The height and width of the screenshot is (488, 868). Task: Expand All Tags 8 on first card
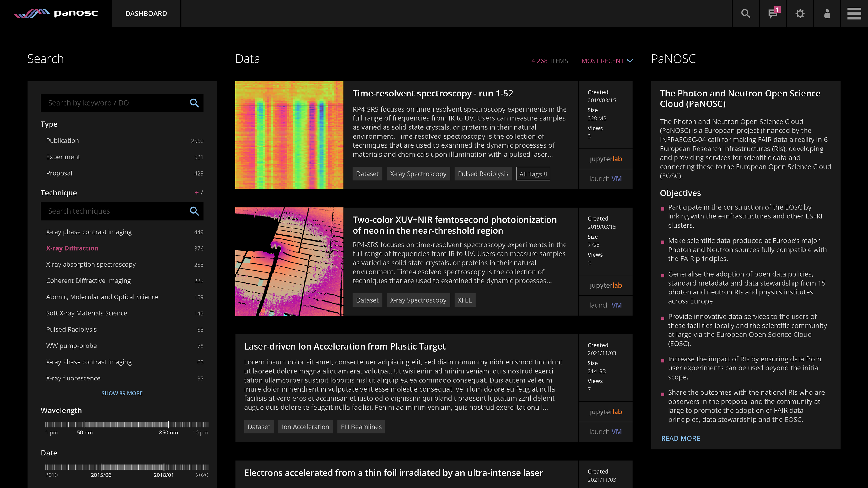pyautogui.click(x=533, y=174)
